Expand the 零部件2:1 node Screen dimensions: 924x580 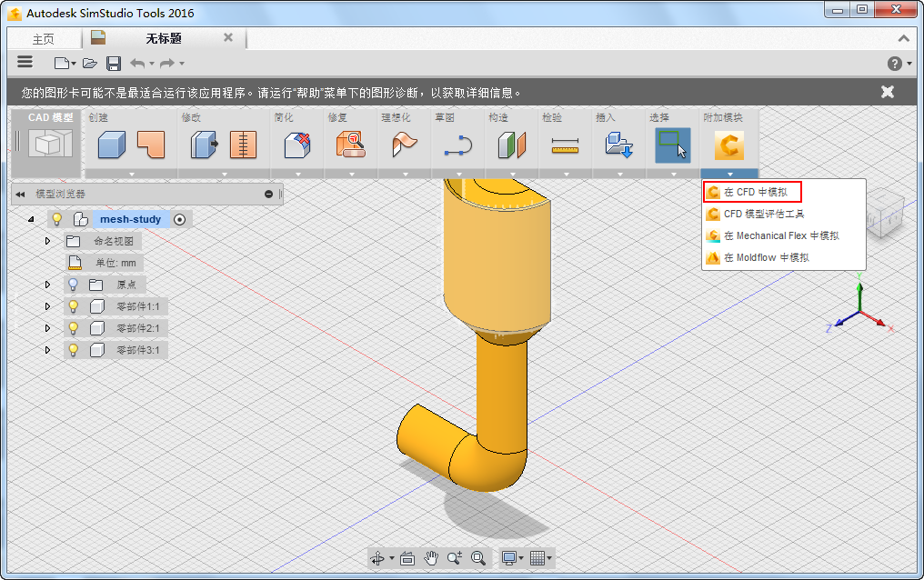coord(47,328)
